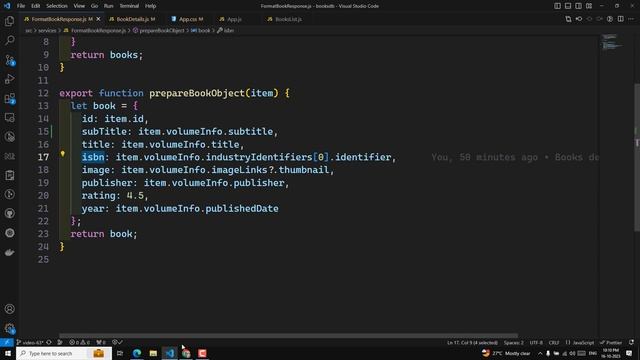Open File Explorer from the taskbar

coord(153,353)
